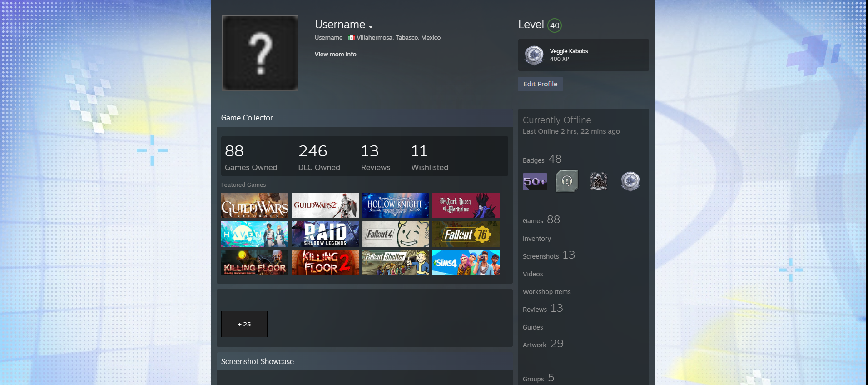The height and width of the screenshot is (385, 868).
Task: View Artwork 29 in the sidebar
Action: click(x=543, y=344)
